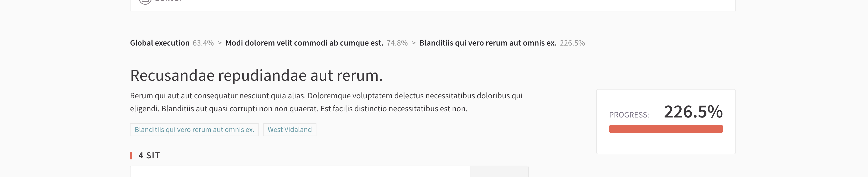Viewport: 868px width, 177px height.
Task: Click the 74.8% breadcrumb percentage
Action: (x=397, y=43)
